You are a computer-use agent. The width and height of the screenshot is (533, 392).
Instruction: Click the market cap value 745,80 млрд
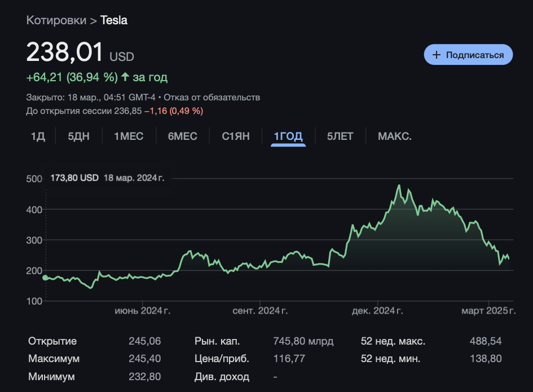pyautogui.click(x=303, y=341)
